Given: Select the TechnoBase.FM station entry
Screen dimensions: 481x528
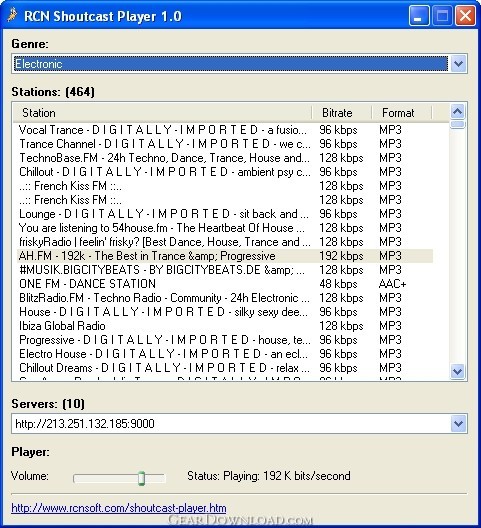Looking at the screenshot, I should point(225,158).
